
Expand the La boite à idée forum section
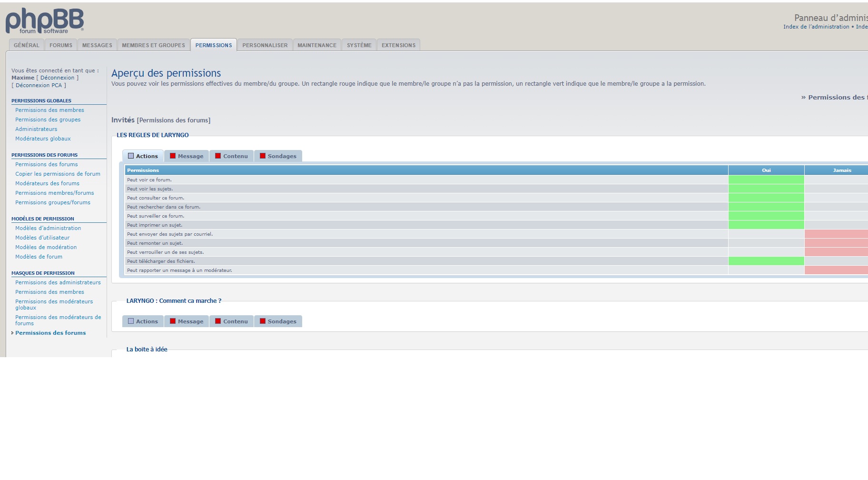coord(147,350)
